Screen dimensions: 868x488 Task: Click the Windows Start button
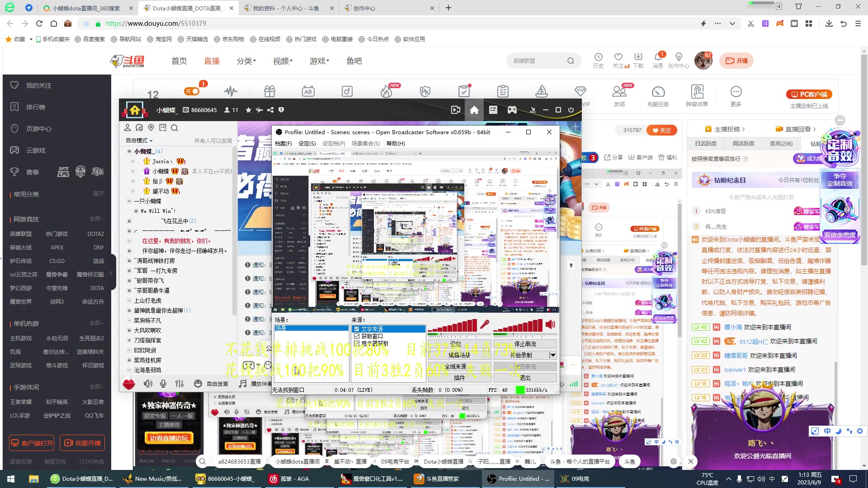(x=11, y=479)
